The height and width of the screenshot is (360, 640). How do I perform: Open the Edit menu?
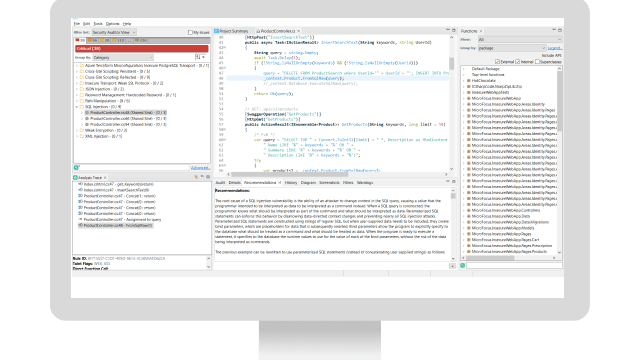coord(87,24)
